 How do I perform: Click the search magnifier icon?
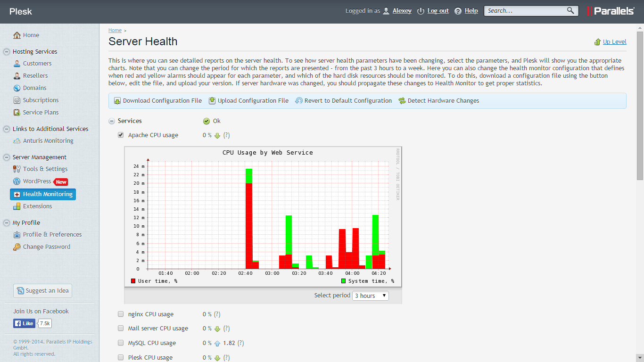pyautogui.click(x=570, y=10)
